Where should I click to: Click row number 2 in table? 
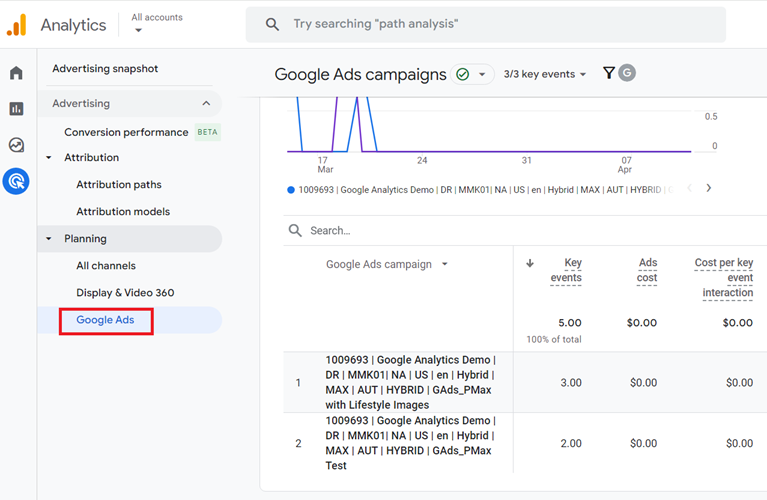pyautogui.click(x=298, y=443)
